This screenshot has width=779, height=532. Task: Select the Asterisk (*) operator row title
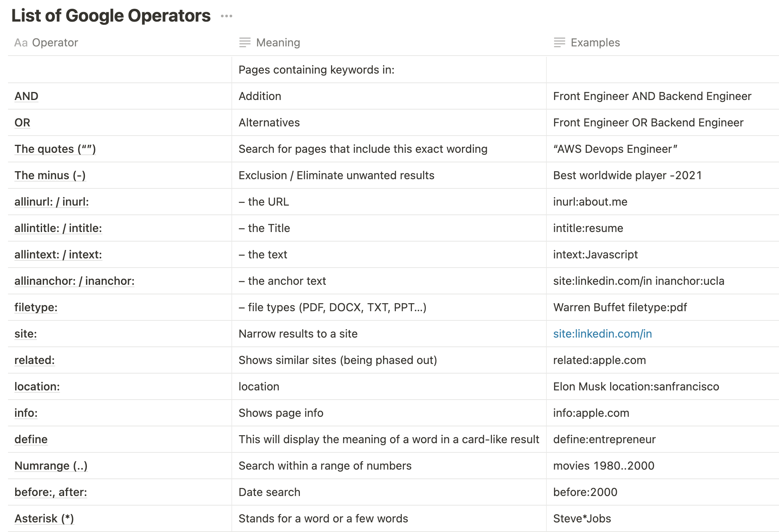(44, 519)
